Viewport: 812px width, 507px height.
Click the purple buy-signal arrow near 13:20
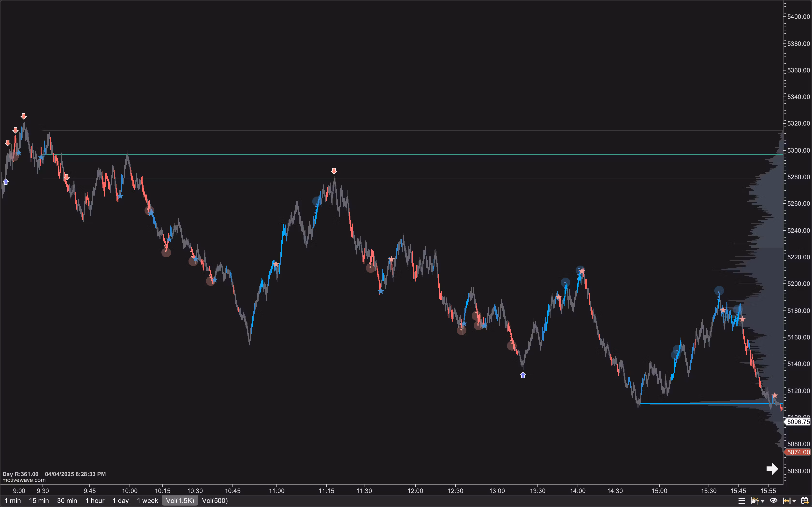click(523, 375)
